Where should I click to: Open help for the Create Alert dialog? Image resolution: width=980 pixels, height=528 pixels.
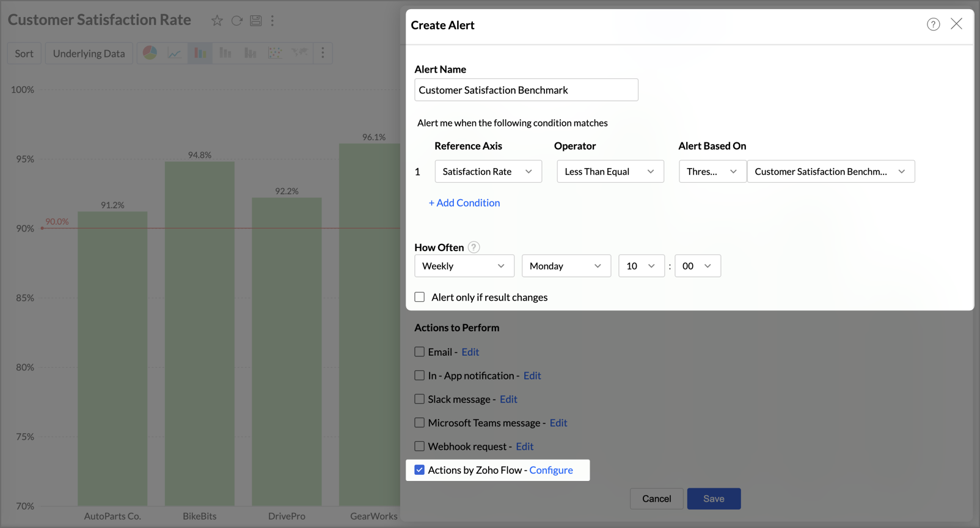coord(933,24)
